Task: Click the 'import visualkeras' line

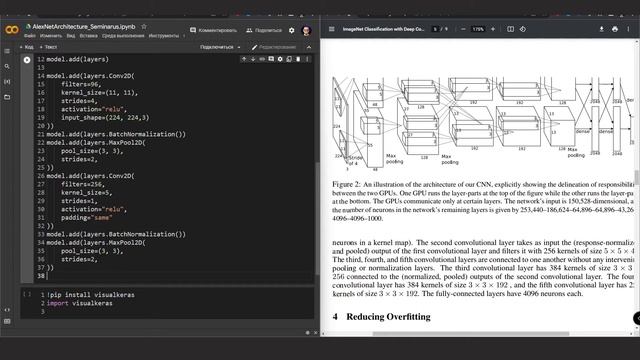Action: coord(80,303)
